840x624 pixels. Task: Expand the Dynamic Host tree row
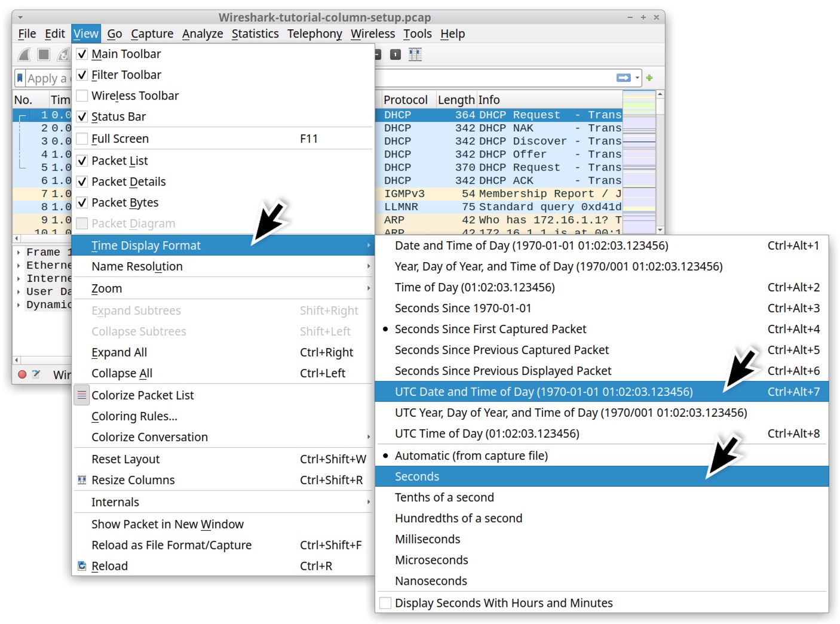point(19,305)
